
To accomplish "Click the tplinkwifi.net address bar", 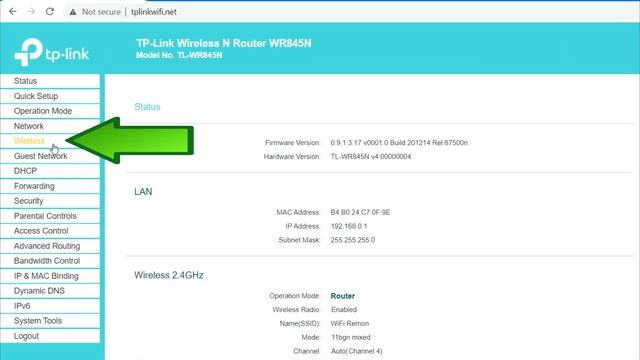I will tap(154, 12).
